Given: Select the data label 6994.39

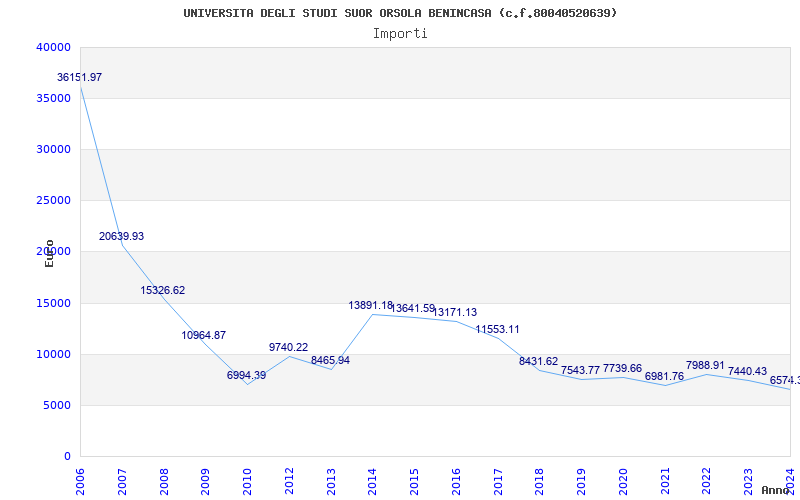Looking at the screenshot, I should click(x=246, y=376).
